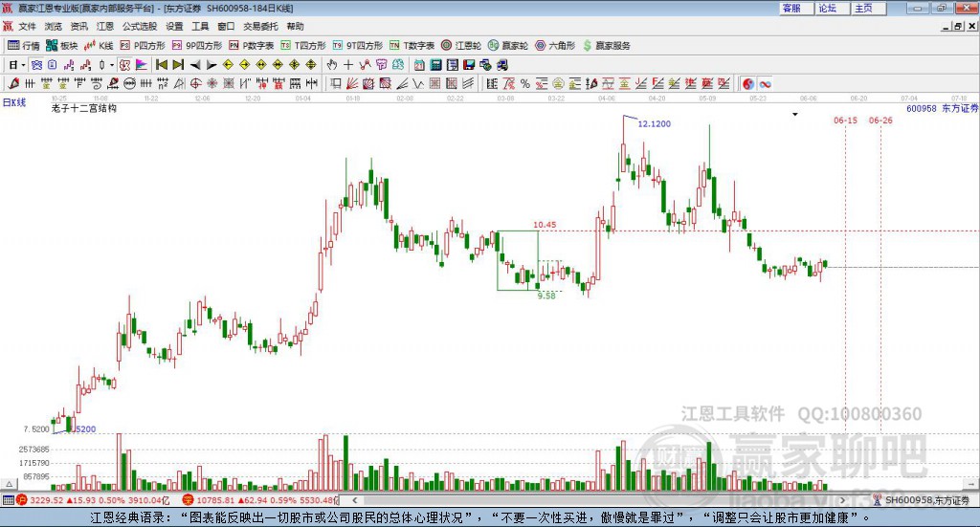Select the crosshair plus cursor tool

tap(348, 65)
